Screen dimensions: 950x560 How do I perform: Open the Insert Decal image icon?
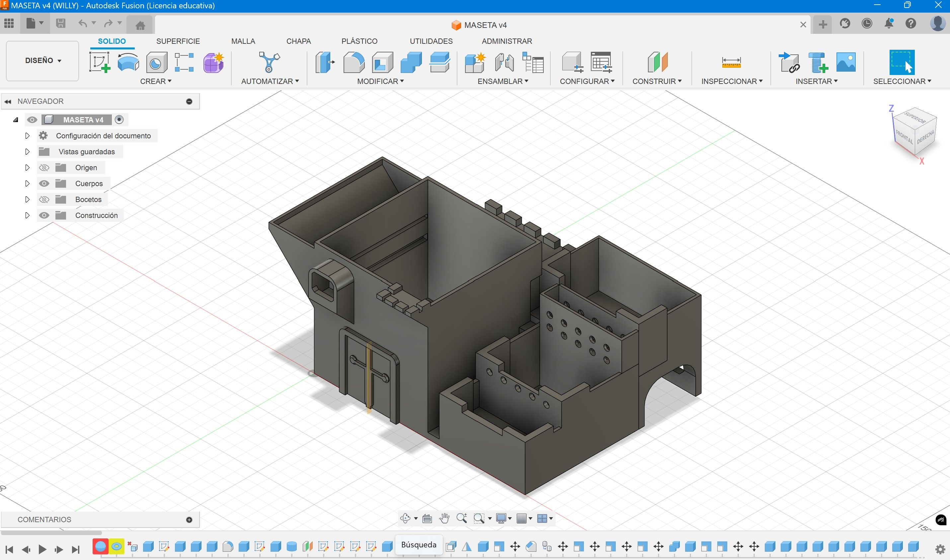click(846, 62)
